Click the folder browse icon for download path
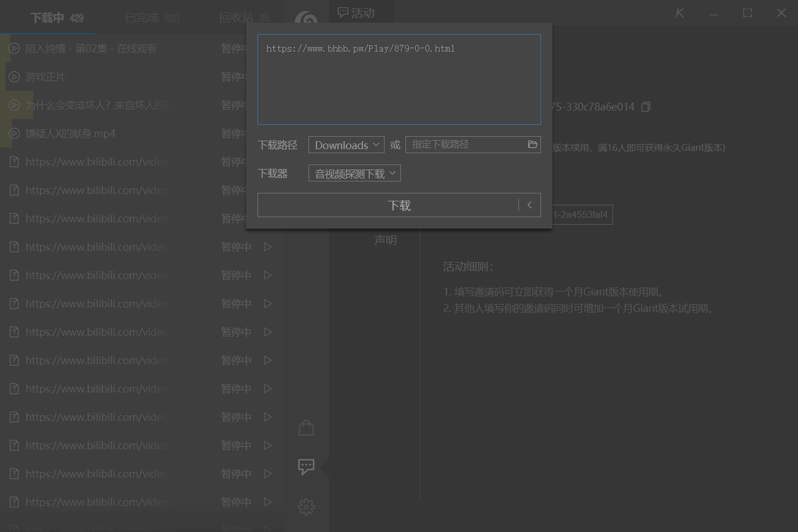 pyautogui.click(x=532, y=145)
